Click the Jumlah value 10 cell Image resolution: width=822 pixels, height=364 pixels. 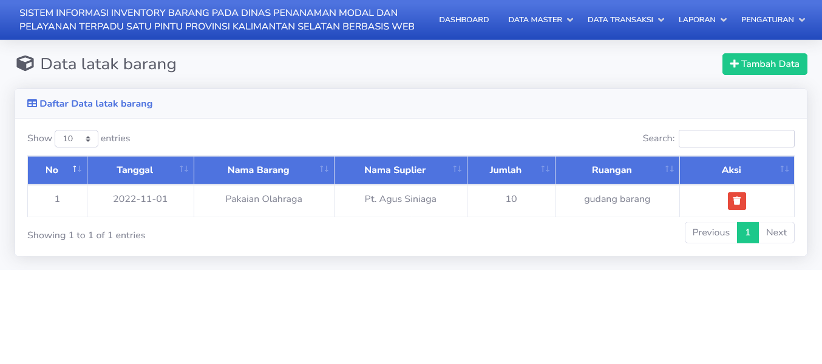(511, 199)
